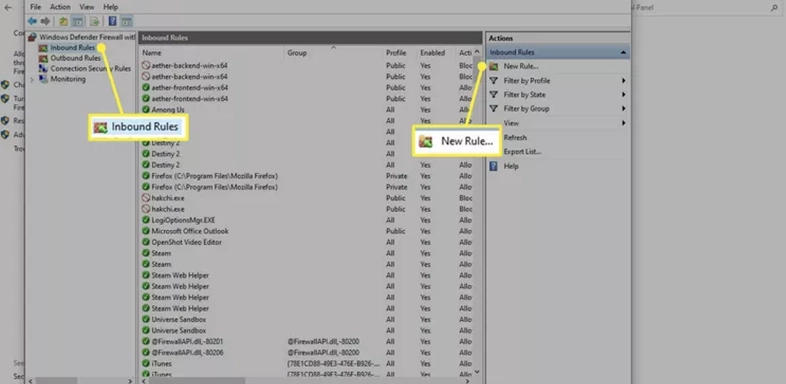Screen dimensions: 786x384
Task: Click the Windows Defender Firewall root tree node
Action: [87, 37]
